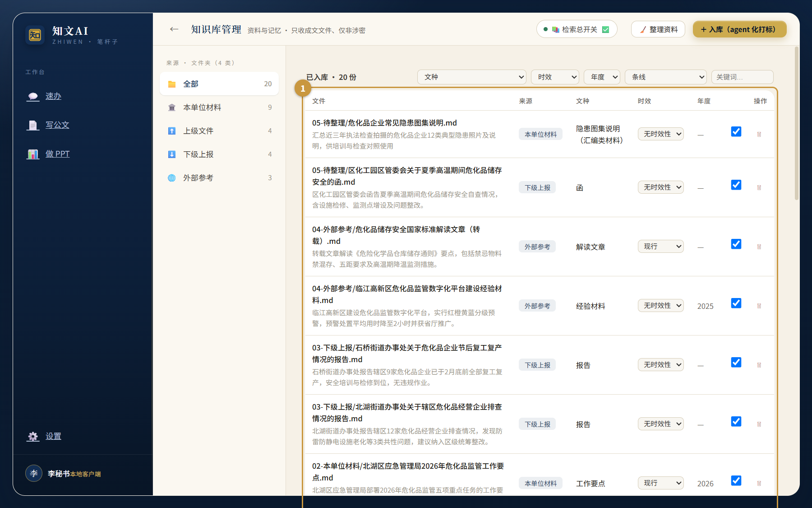Delete the 危化品企业常见隐患图集说明.md file
This screenshot has width=812, height=508.
pos(759,134)
